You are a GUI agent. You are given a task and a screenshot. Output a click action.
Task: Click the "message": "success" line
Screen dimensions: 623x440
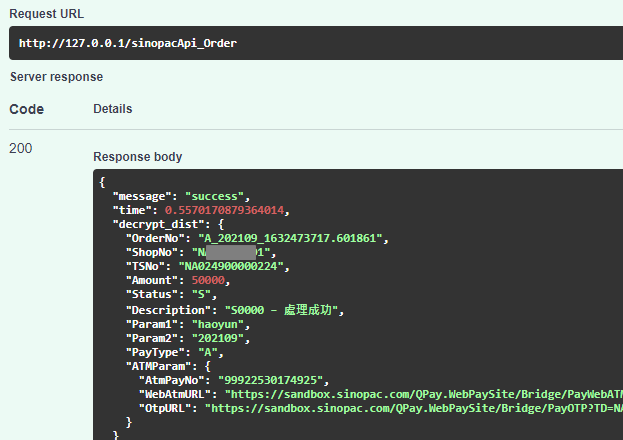tap(182, 196)
